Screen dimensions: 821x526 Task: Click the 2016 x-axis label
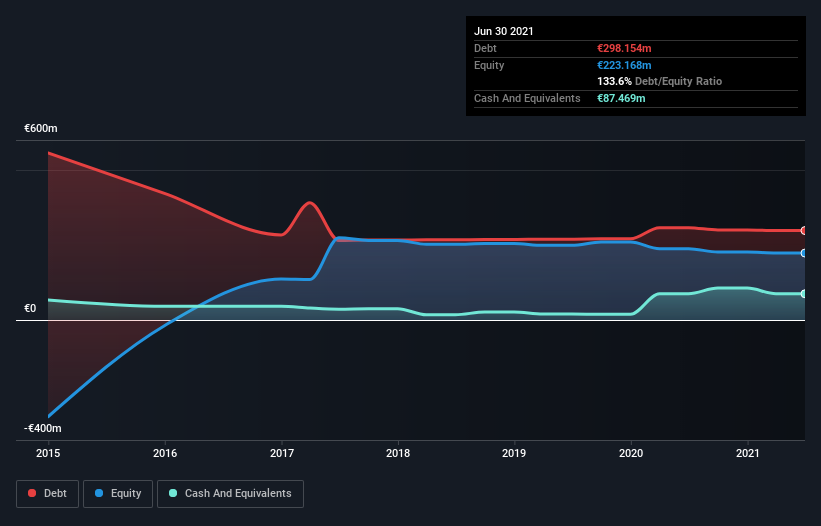pyautogui.click(x=165, y=453)
